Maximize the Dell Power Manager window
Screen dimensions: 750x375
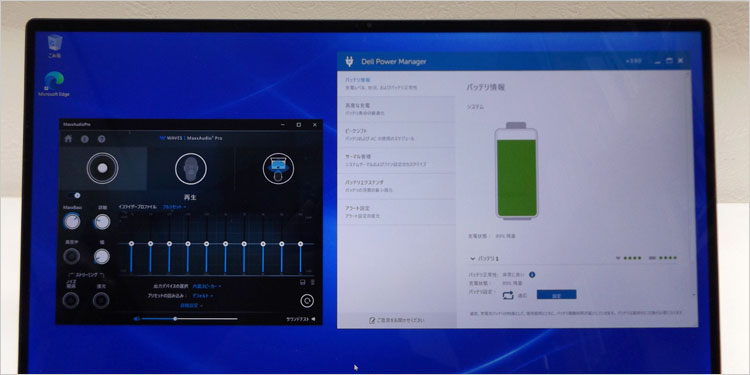click(x=669, y=61)
